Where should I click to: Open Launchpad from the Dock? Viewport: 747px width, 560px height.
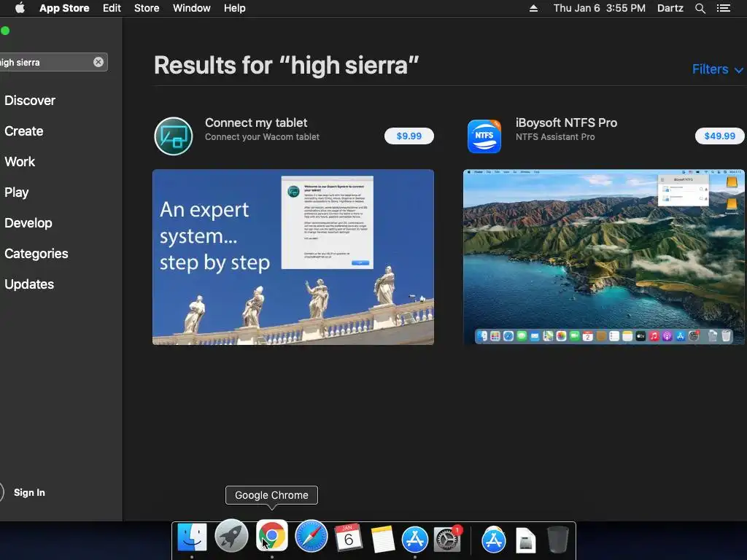click(x=231, y=537)
